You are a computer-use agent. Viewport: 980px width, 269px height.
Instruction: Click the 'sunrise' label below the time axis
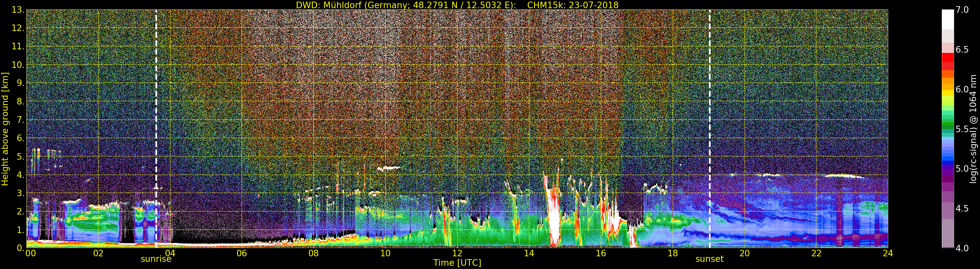(156, 259)
